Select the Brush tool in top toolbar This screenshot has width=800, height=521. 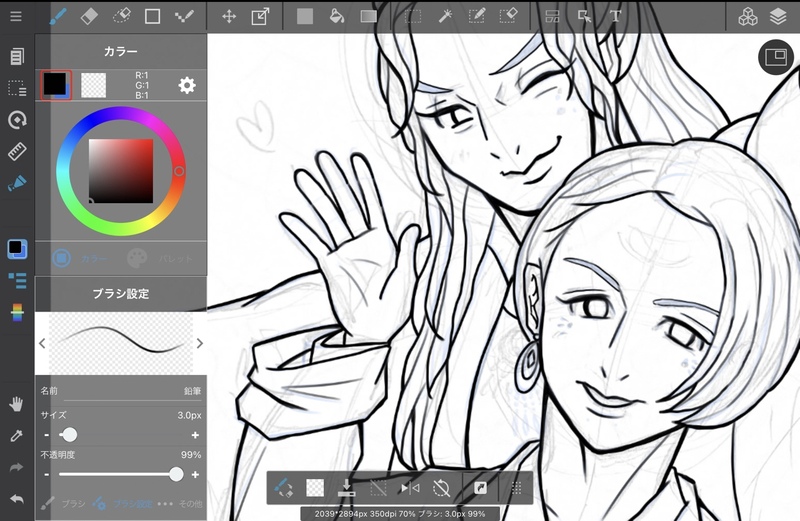(x=58, y=16)
